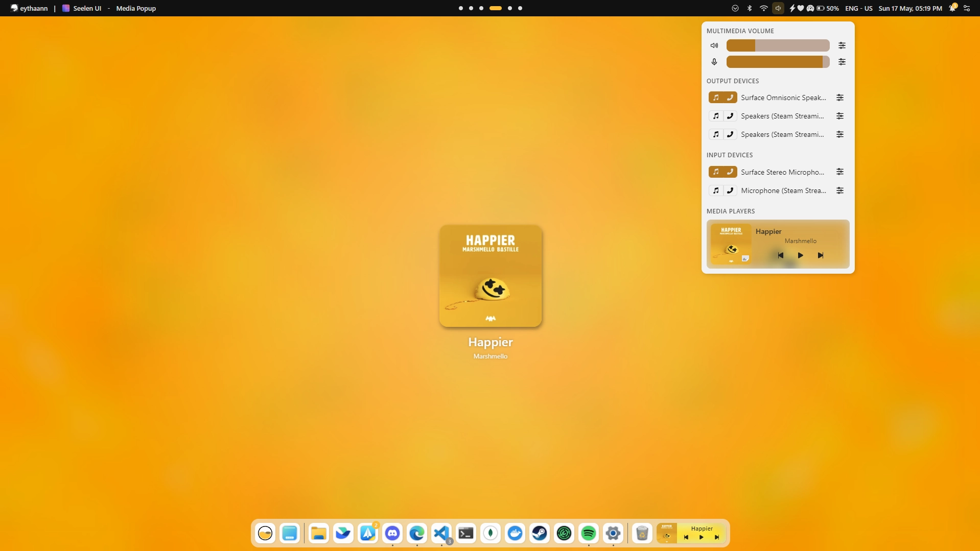The height and width of the screenshot is (551, 980).
Task: Open File Explorer from the dock
Action: 319,533
